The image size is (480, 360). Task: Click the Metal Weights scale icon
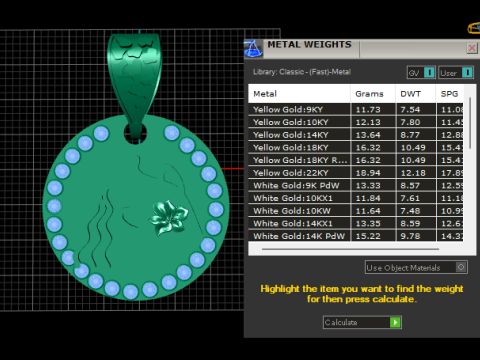point(254,49)
